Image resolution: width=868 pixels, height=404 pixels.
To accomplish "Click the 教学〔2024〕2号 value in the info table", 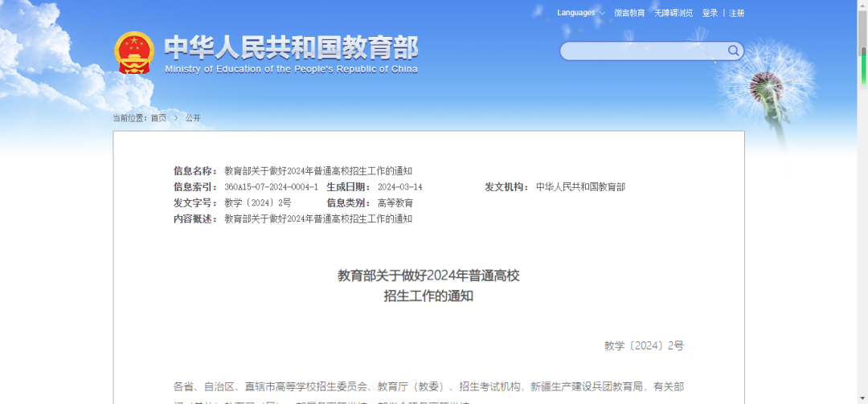I will coord(257,203).
